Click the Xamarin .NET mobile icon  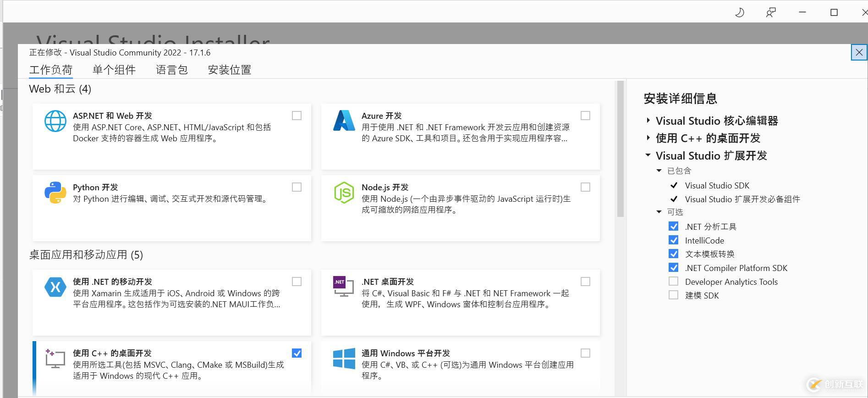(55, 287)
